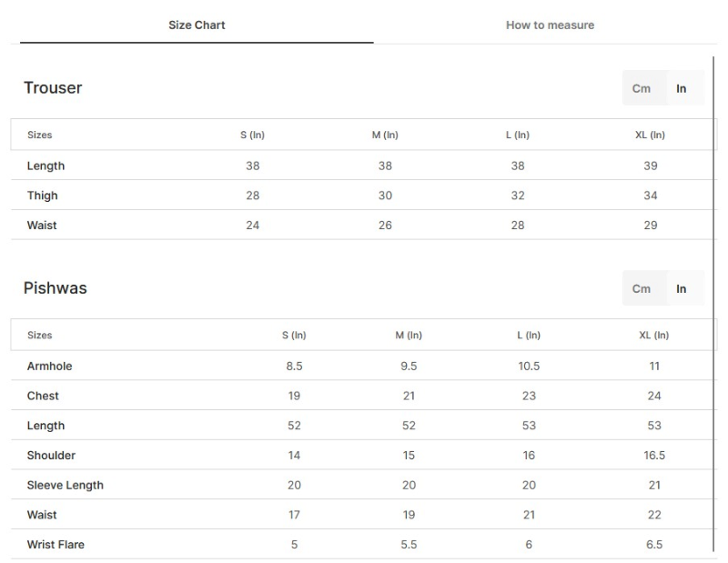
Task: Select the Wrist Flare row label
Action: click(56, 545)
